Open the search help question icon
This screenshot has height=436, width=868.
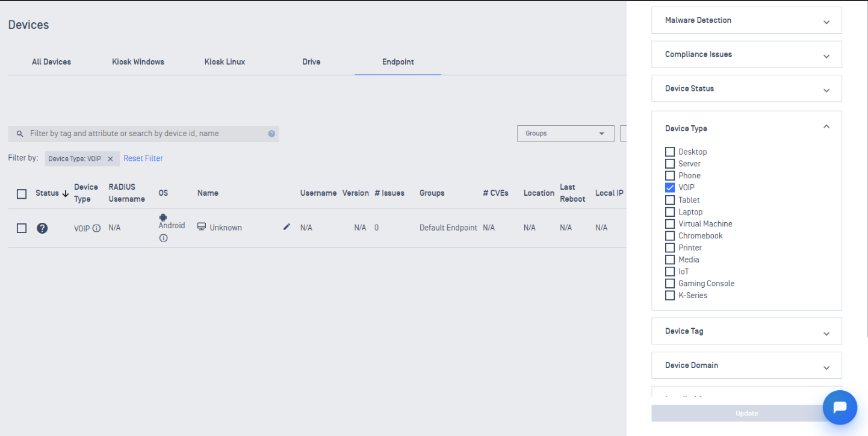tap(271, 134)
